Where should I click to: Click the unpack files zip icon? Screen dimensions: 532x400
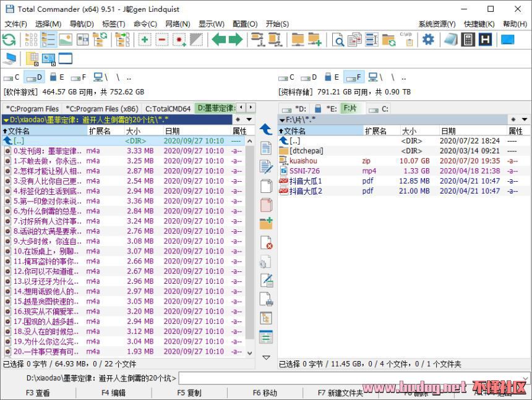pyautogui.click(x=275, y=40)
